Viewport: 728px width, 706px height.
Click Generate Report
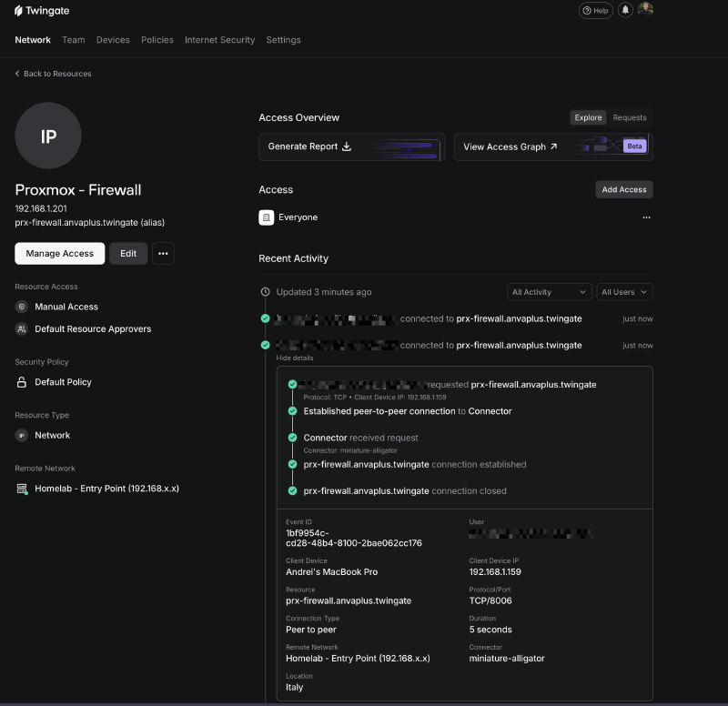(x=351, y=146)
